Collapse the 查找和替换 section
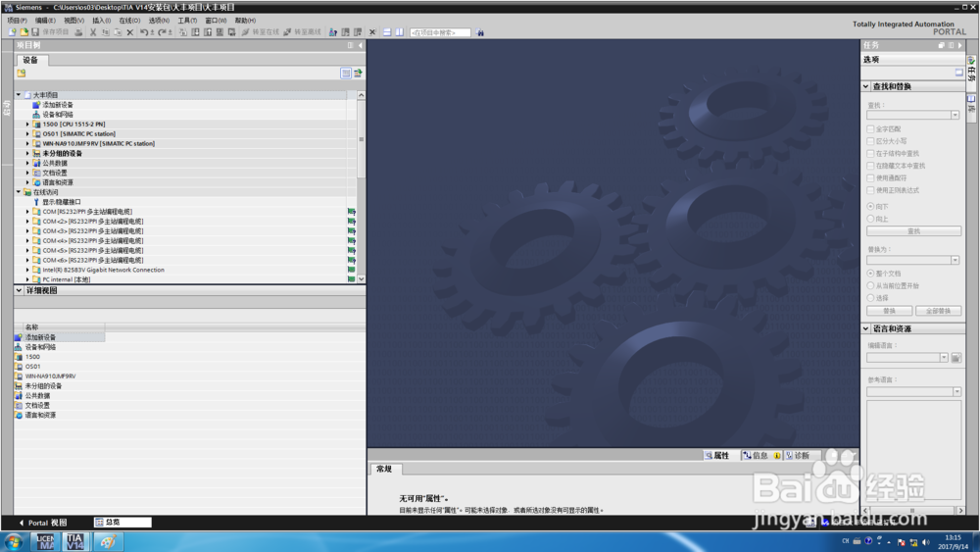Screen dimensions: 980x552 tap(866, 86)
